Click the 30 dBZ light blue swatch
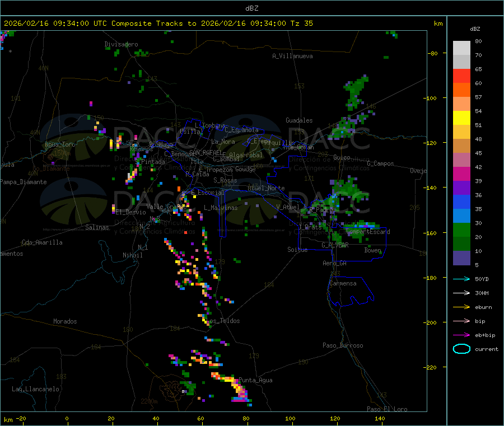 (461, 216)
